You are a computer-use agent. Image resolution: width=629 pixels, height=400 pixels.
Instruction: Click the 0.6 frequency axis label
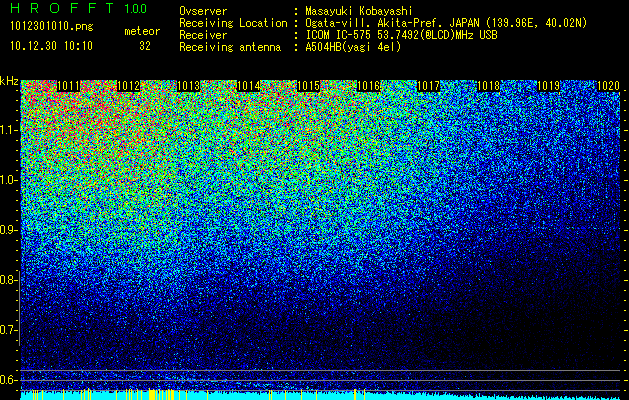pyautogui.click(x=9, y=380)
